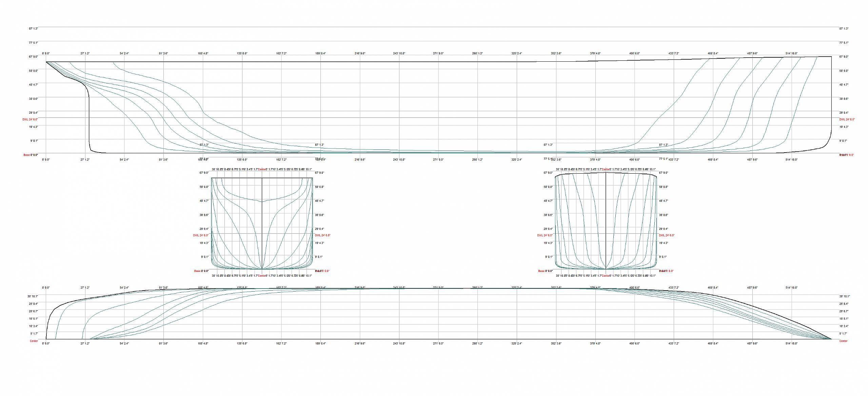Viewport: 868px width, 396px height.
Task: Click 30' 10.1" label left of plan view
Action: [x=33, y=296]
